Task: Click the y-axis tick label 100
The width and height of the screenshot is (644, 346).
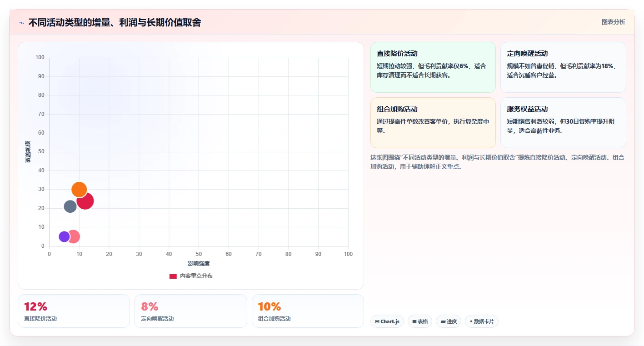Action: pyautogui.click(x=40, y=57)
